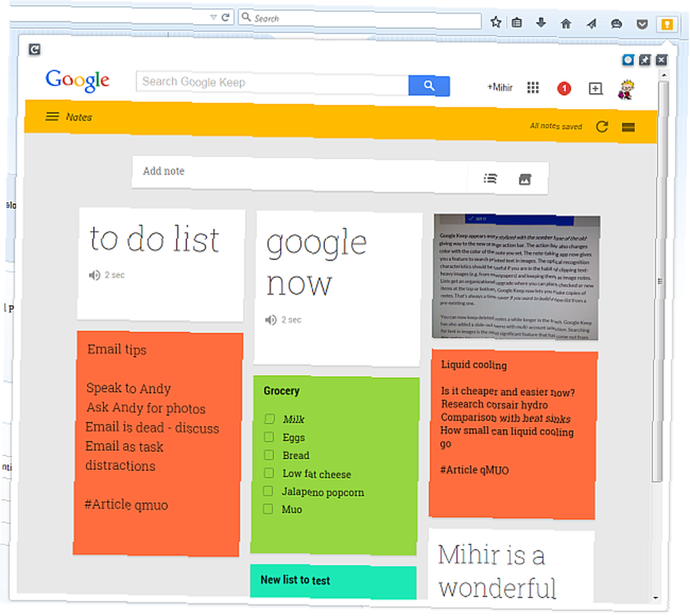The image size is (690, 616).
Task: Open the chat bubble toolbar icon
Action: (616, 24)
